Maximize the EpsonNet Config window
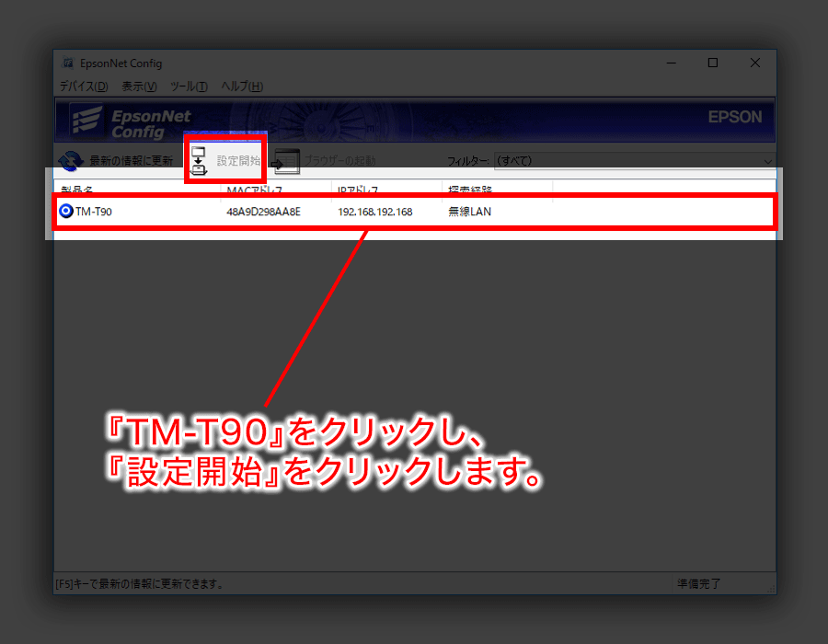Viewport: 828px width, 644px height. [x=713, y=63]
